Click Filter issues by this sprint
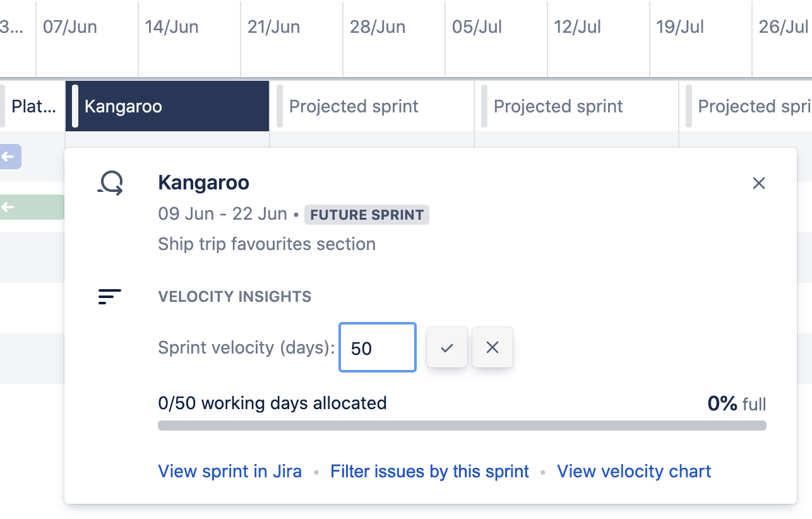This screenshot has width=812, height=519. pyautogui.click(x=430, y=472)
